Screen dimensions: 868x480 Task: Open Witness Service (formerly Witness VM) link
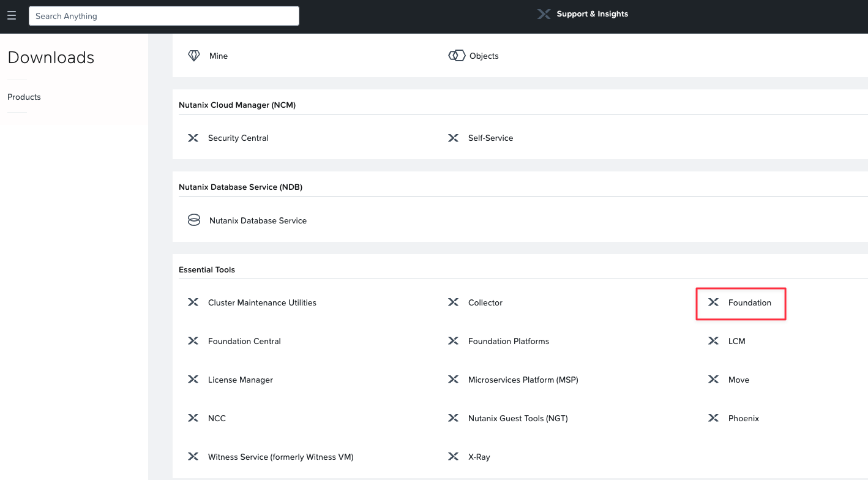[281, 457]
